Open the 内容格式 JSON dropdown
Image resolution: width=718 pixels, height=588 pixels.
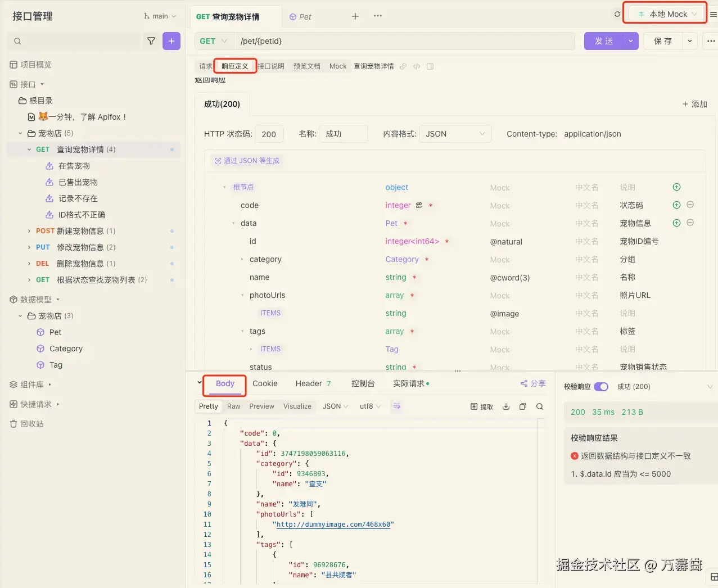pyautogui.click(x=455, y=134)
